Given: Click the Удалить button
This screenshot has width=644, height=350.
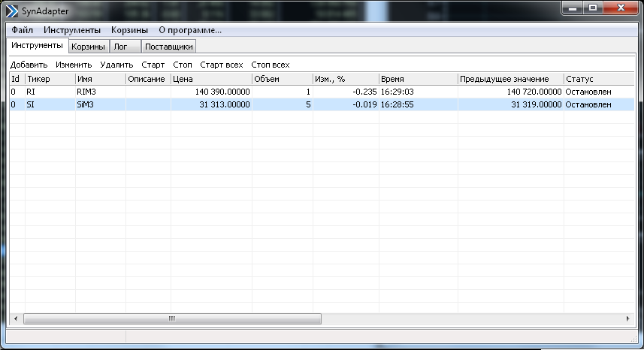Looking at the screenshot, I should pos(116,65).
